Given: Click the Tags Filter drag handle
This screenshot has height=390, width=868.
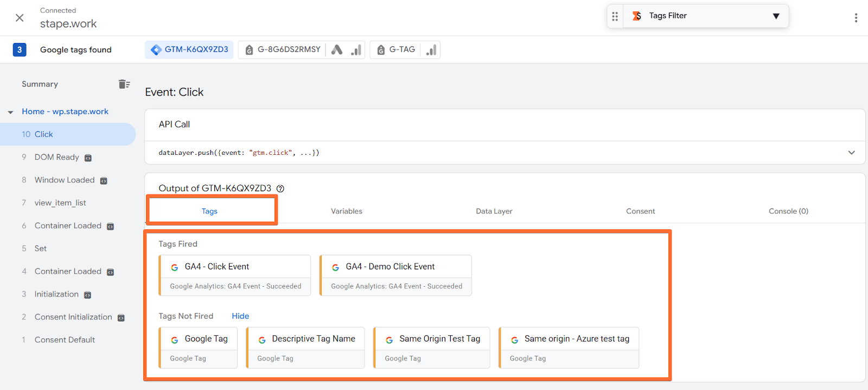Looking at the screenshot, I should pyautogui.click(x=615, y=16).
